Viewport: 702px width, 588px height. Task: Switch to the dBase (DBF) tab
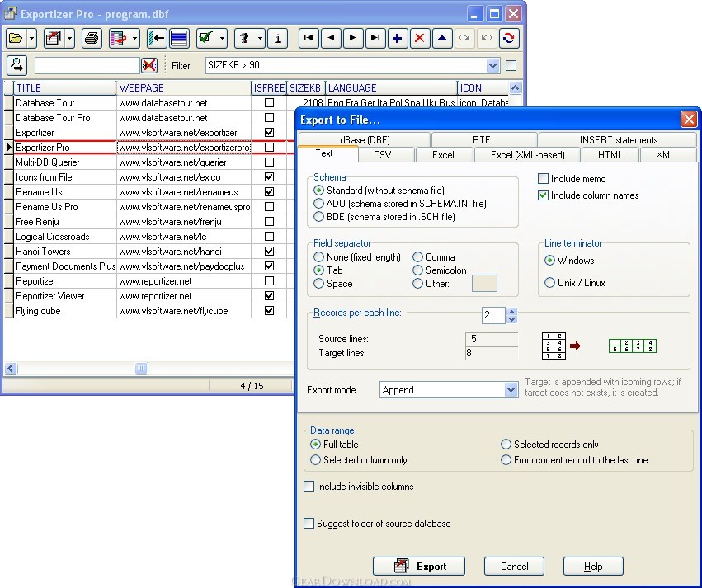tap(365, 139)
